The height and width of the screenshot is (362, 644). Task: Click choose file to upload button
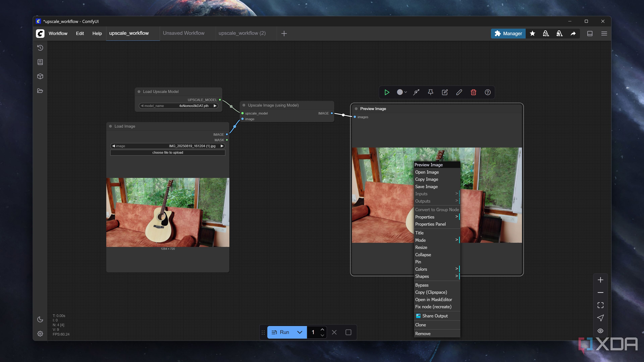(168, 152)
